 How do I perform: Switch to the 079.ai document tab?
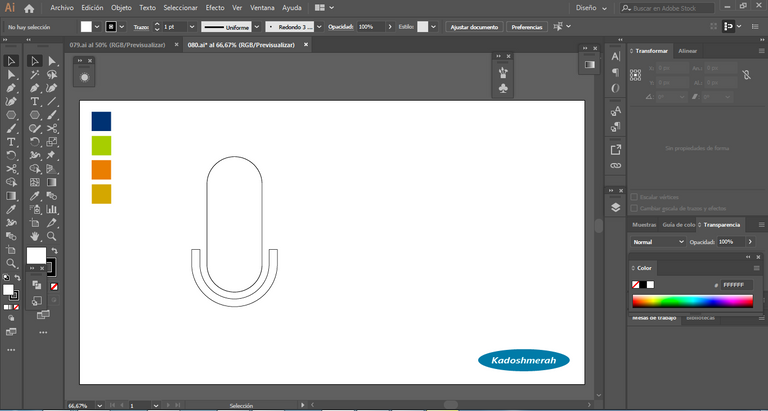pos(117,45)
